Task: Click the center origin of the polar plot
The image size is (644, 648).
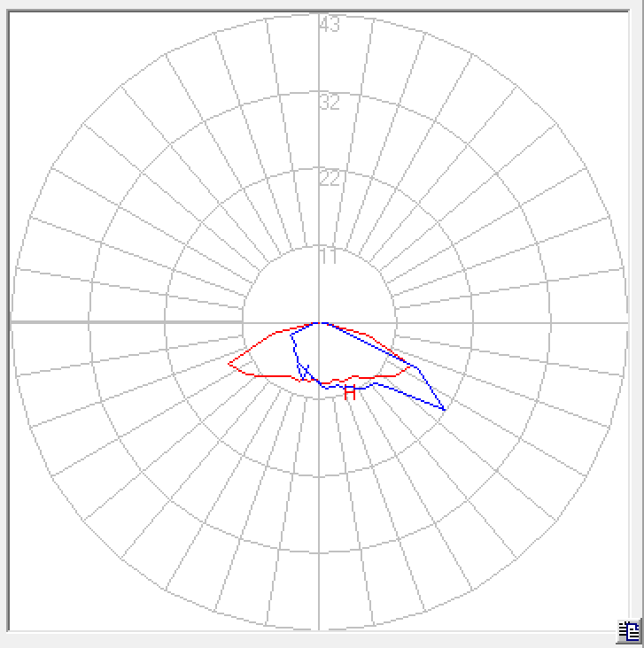Action: click(319, 323)
